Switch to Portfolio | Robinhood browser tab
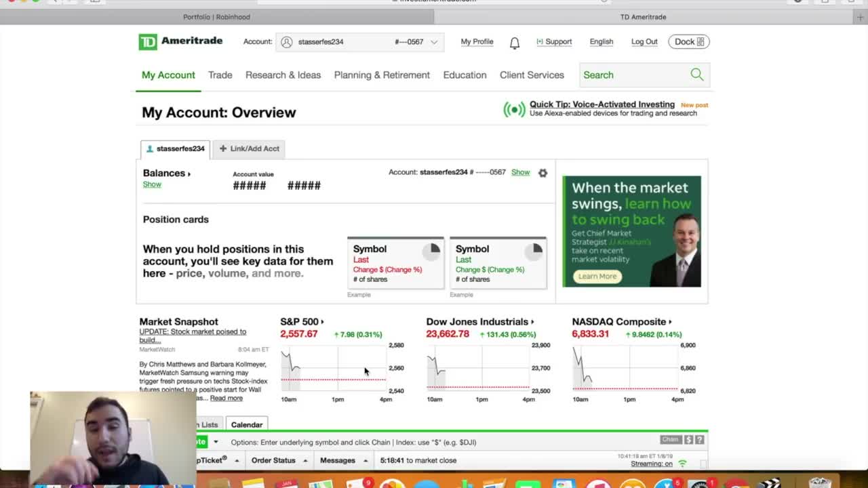 click(216, 17)
